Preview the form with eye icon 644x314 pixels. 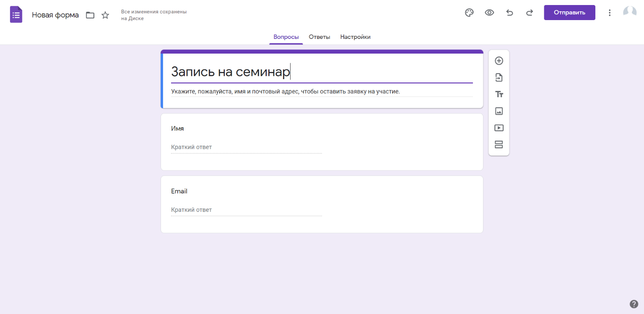489,13
